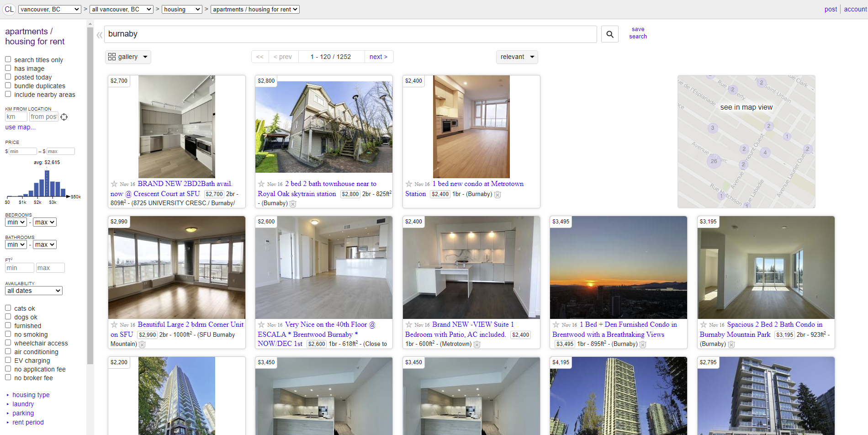Banish the Metrotown condo listing
The width and height of the screenshot is (868, 435).
498,194
